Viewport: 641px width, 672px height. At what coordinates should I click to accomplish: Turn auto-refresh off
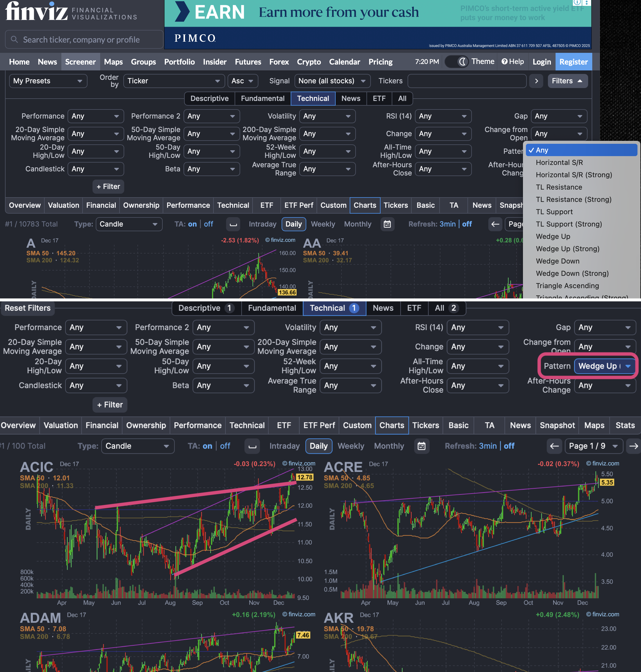point(509,446)
